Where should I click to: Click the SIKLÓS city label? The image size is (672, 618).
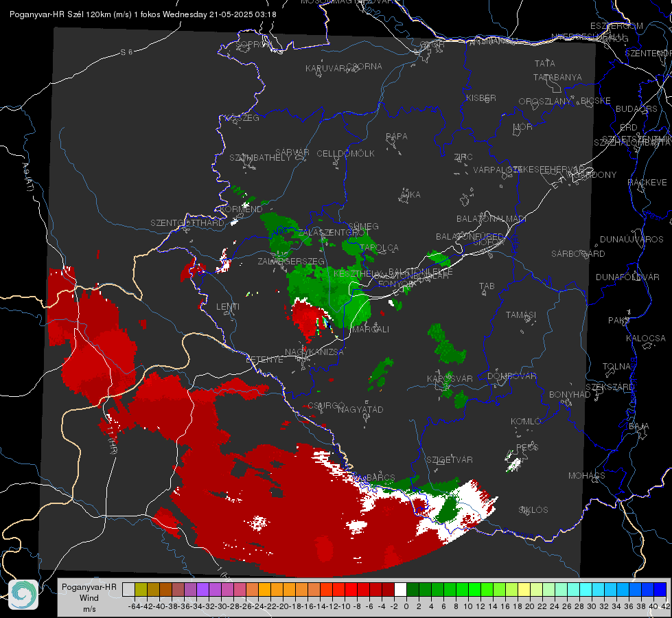click(533, 510)
